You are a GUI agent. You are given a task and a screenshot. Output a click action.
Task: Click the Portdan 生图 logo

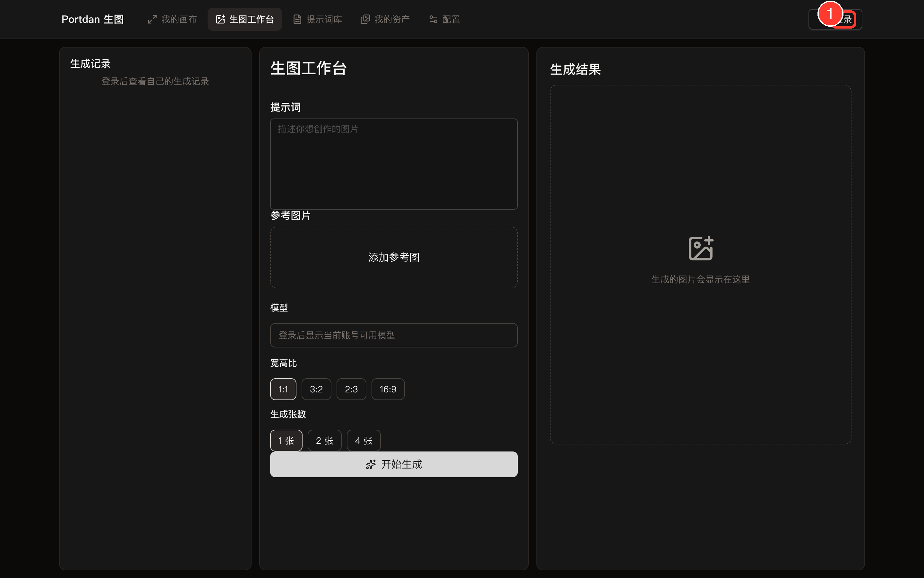(93, 19)
